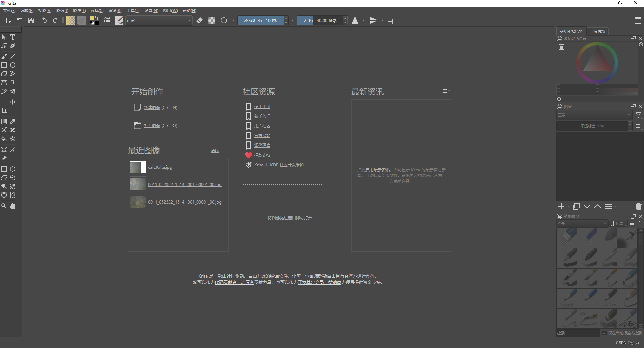
Task: Delete the current layer with the trash icon
Action: click(x=638, y=207)
